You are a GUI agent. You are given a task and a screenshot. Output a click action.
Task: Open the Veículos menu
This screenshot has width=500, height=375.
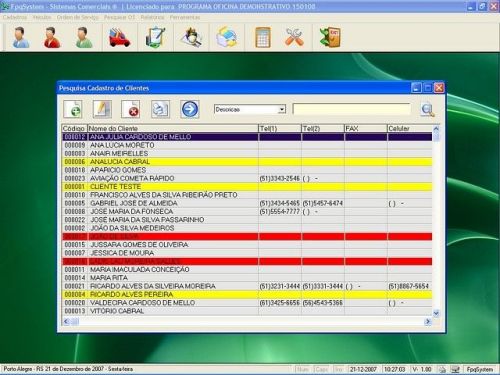pyautogui.click(x=42, y=17)
